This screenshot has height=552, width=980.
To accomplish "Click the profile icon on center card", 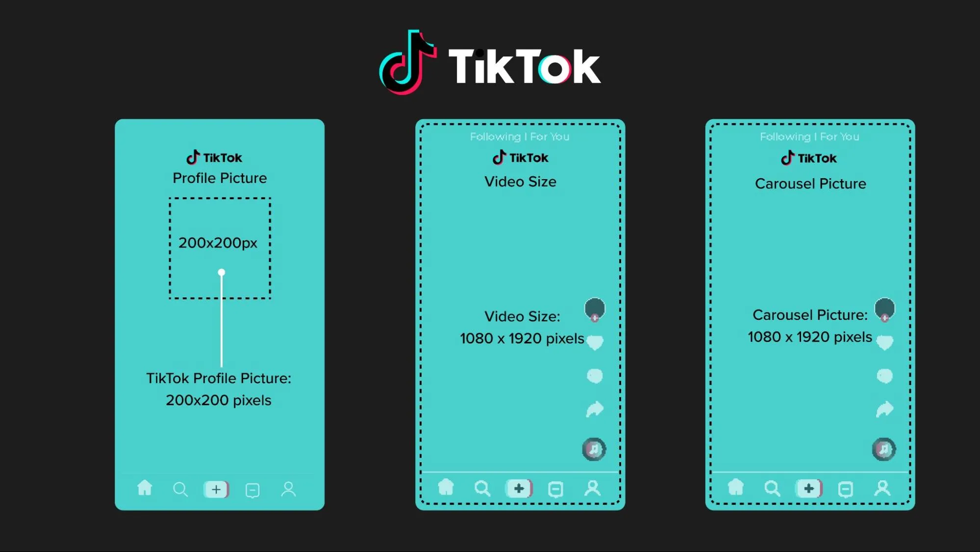I will pos(592,489).
